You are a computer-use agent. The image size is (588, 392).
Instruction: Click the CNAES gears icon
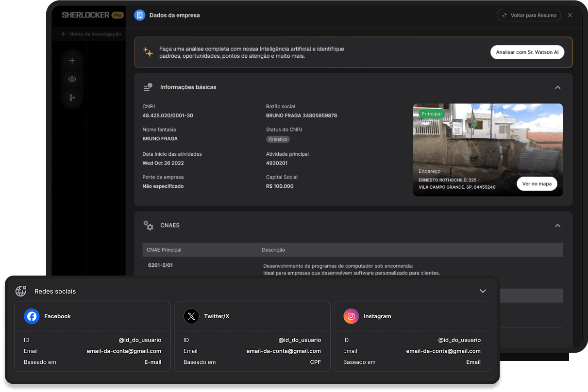(x=148, y=226)
